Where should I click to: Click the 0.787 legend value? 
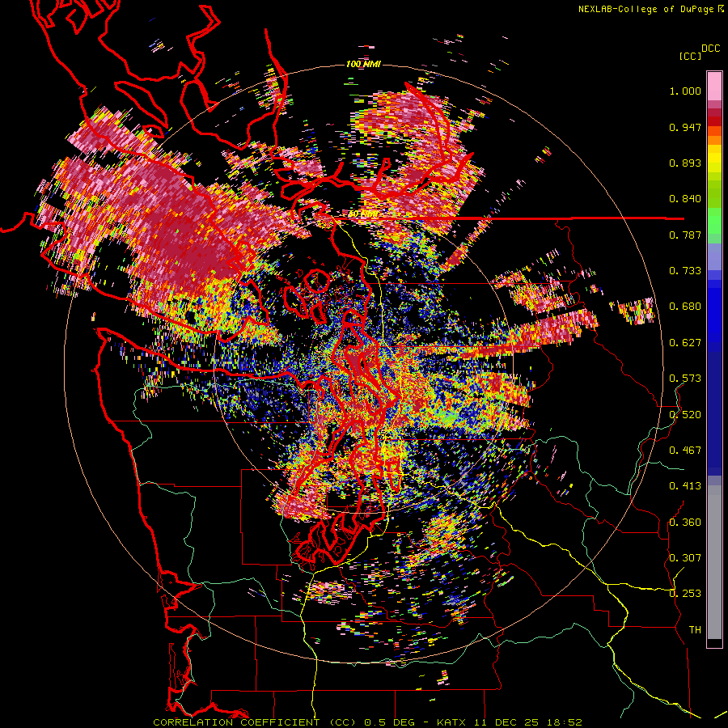click(685, 235)
